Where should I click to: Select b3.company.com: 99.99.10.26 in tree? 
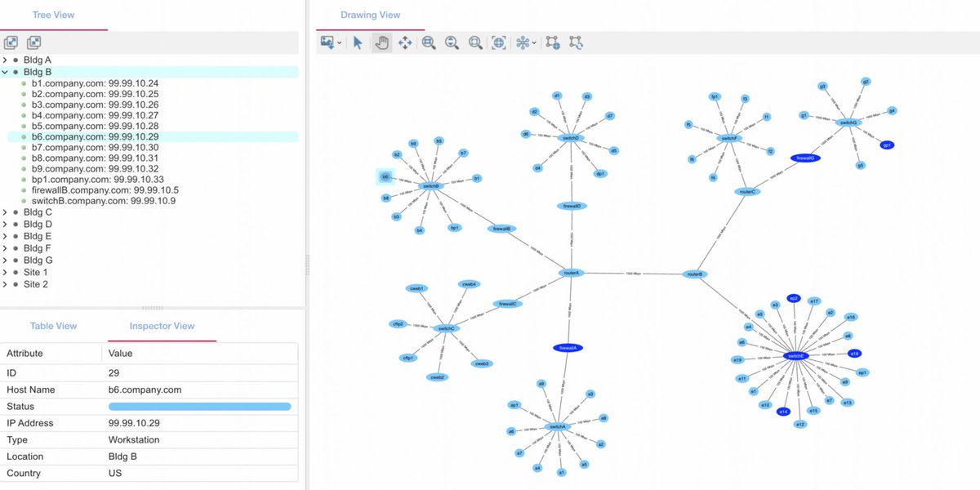click(95, 105)
